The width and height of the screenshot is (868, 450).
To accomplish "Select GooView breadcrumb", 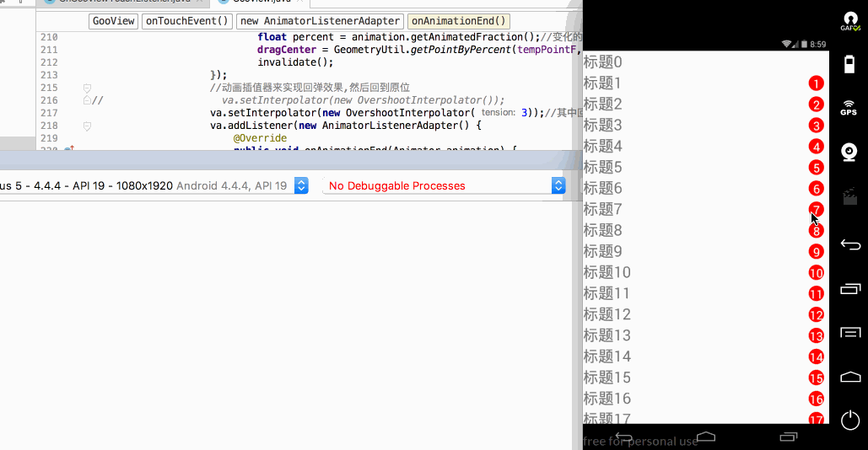I will (114, 21).
